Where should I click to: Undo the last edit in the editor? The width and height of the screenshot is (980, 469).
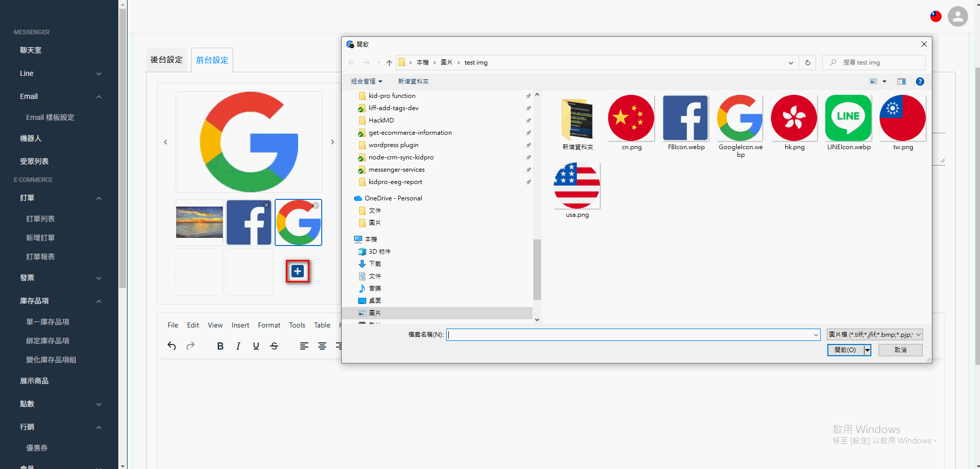point(172,346)
